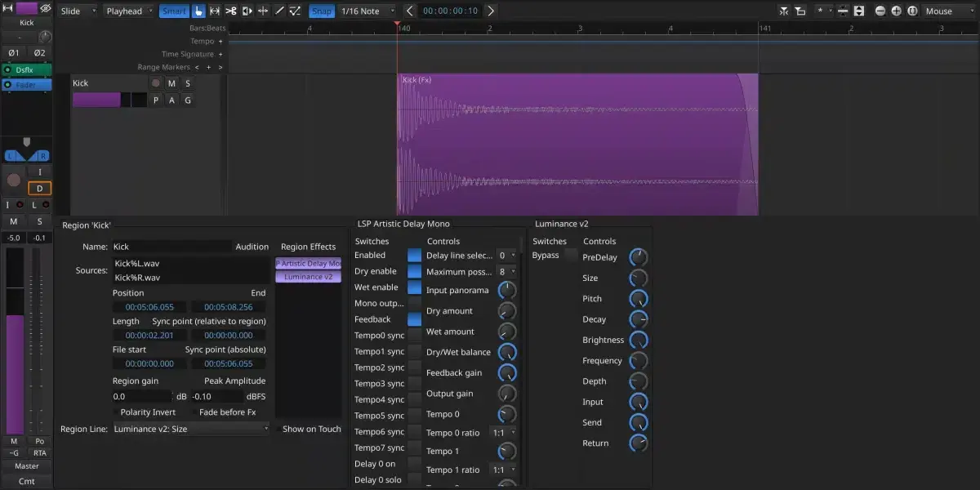Pick the Draw (pencil) tool

(279, 11)
